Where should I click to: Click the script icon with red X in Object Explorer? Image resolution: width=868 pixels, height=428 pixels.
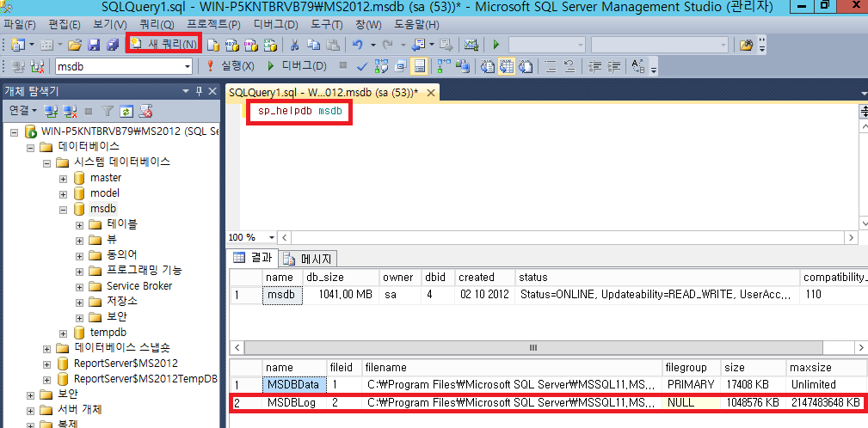146,111
